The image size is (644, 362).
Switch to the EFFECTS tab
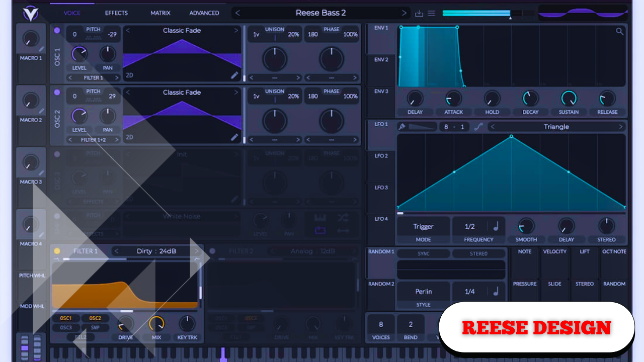116,13
